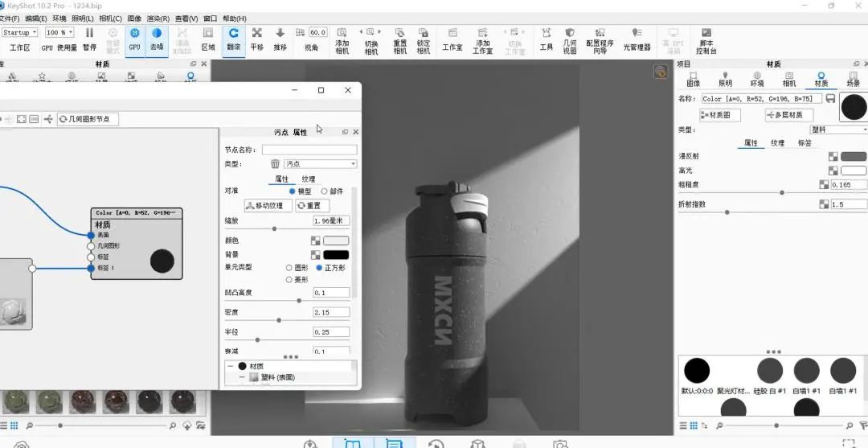The width and height of the screenshot is (868, 448).
Task: Click the 折射指数 value field 1.5
Action: tap(849, 204)
